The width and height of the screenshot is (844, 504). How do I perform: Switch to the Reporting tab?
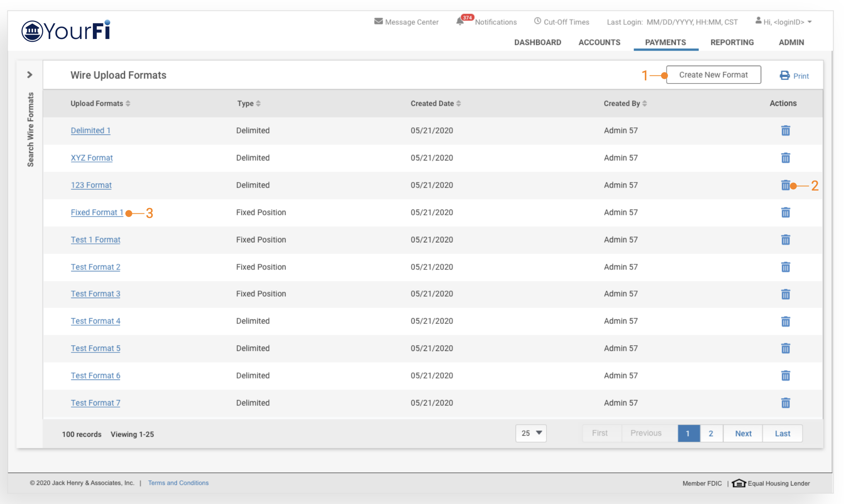click(732, 43)
